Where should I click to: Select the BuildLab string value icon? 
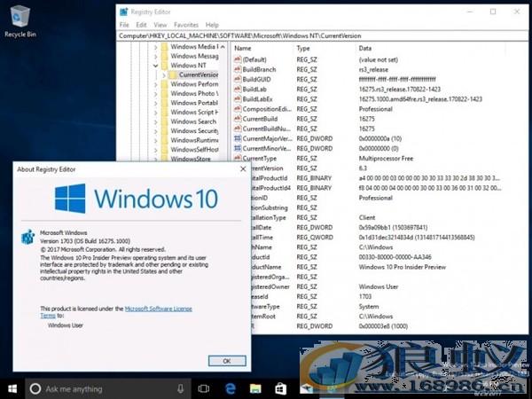237,89
